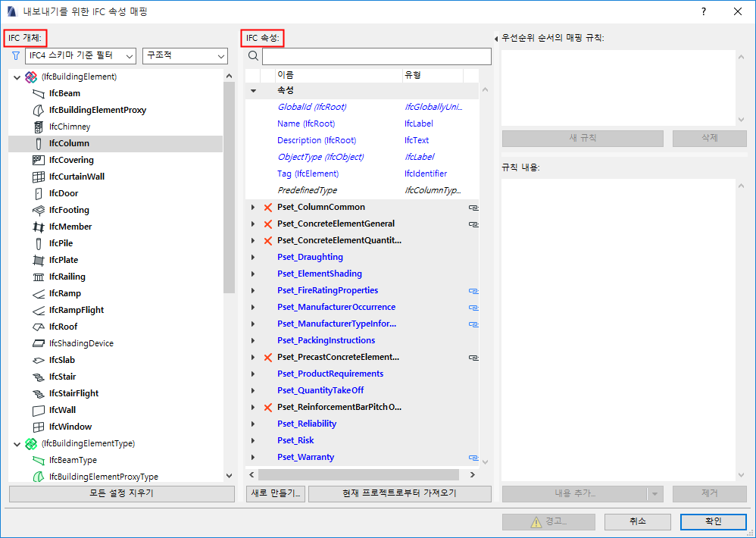Select Pset_ProductRequirements row

tap(361, 374)
